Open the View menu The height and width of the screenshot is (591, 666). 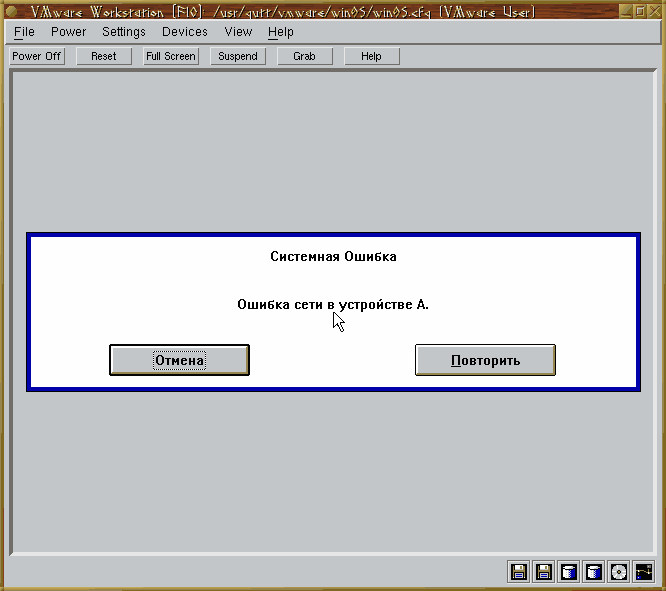pyautogui.click(x=238, y=32)
